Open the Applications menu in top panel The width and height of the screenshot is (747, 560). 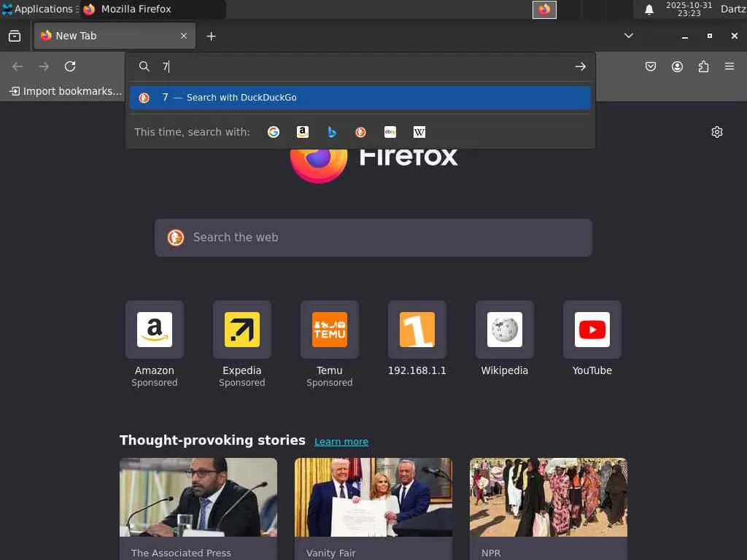(x=39, y=9)
